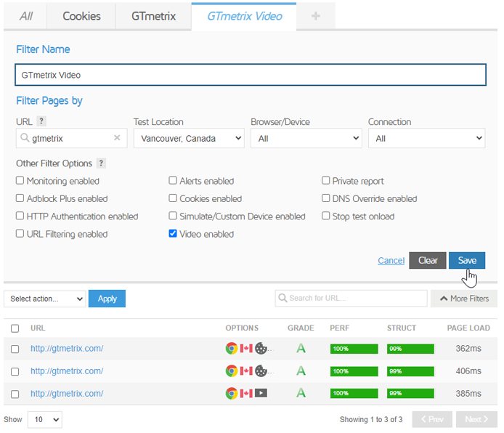The height and width of the screenshot is (433, 504).
Task: Select the 385ms page load row checkbox
Action: (15, 394)
